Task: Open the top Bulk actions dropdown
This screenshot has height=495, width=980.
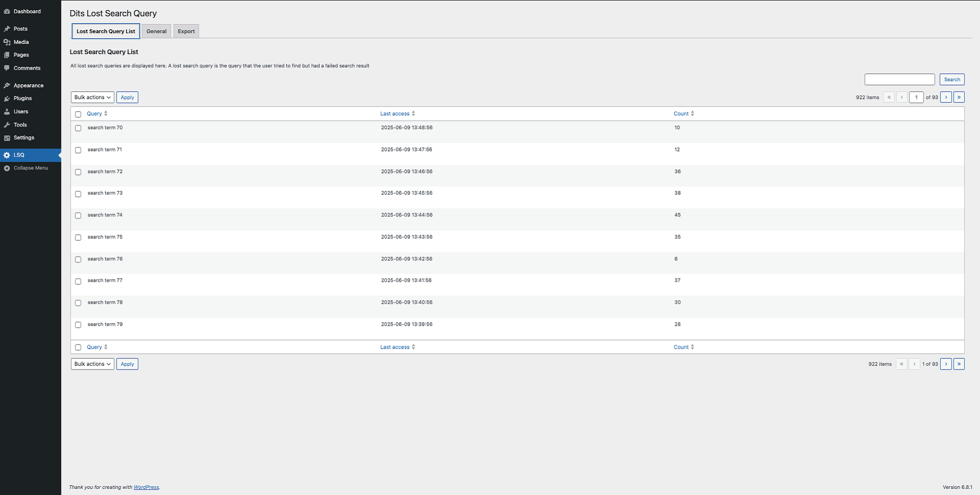Action: coord(92,97)
